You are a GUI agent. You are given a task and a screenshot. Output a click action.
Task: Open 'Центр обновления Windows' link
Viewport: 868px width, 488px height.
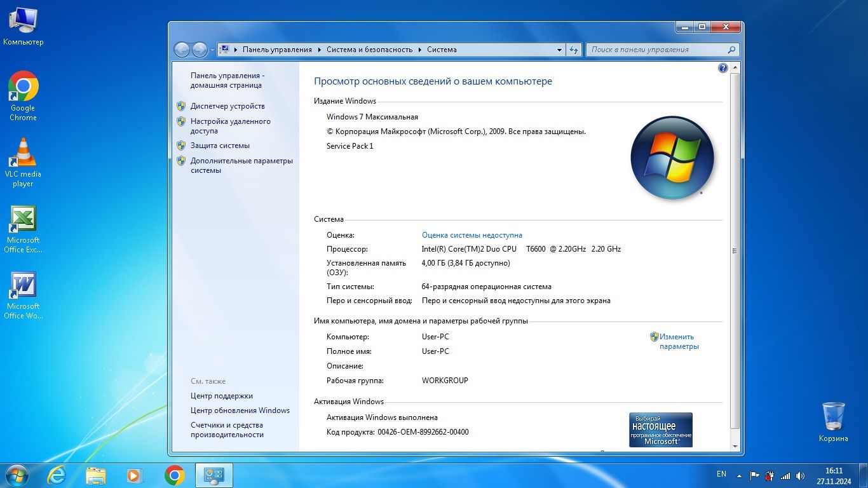pyautogui.click(x=240, y=410)
